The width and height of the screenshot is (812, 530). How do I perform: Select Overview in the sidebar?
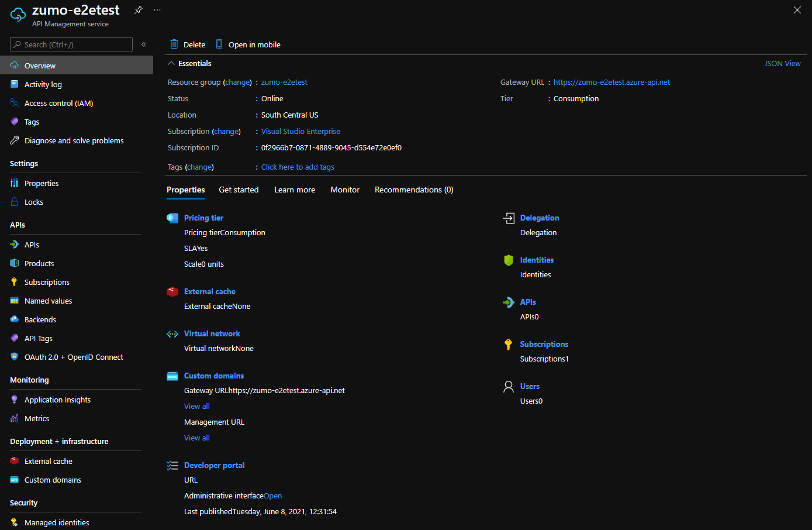pos(77,66)
